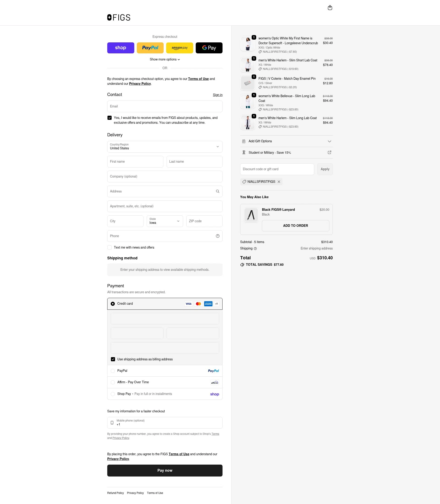440x504 pixels.
Task: Click the shipping info question icon
Action: (255, 248)
